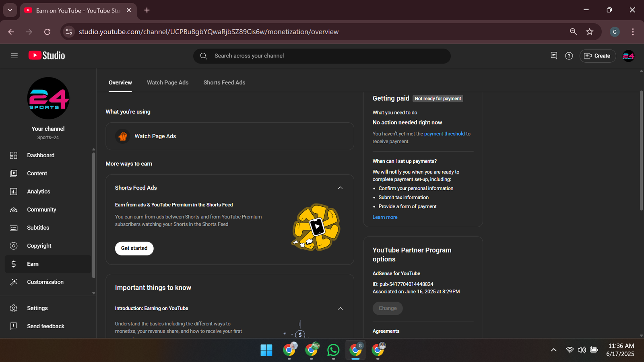Click Send feedback in sidebar

[48, 326]
